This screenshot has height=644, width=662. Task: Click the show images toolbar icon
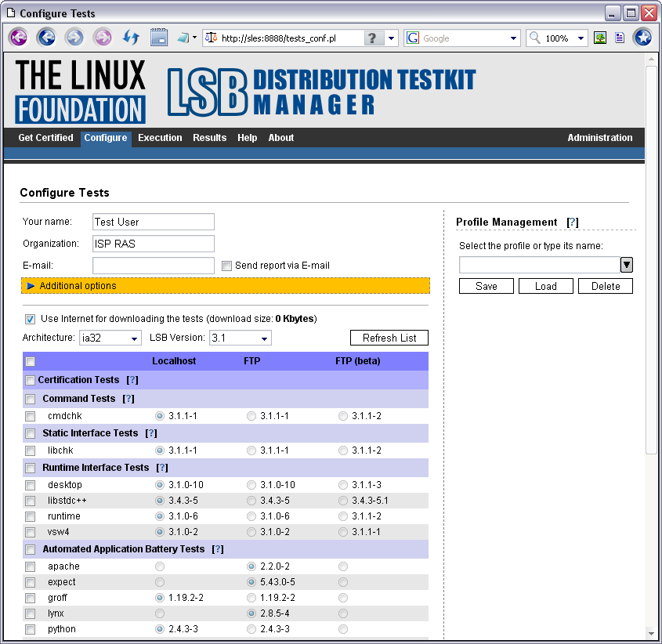[600, 38]
